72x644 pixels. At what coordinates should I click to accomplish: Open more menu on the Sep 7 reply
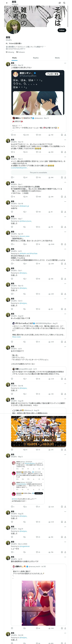click(65, 216)
